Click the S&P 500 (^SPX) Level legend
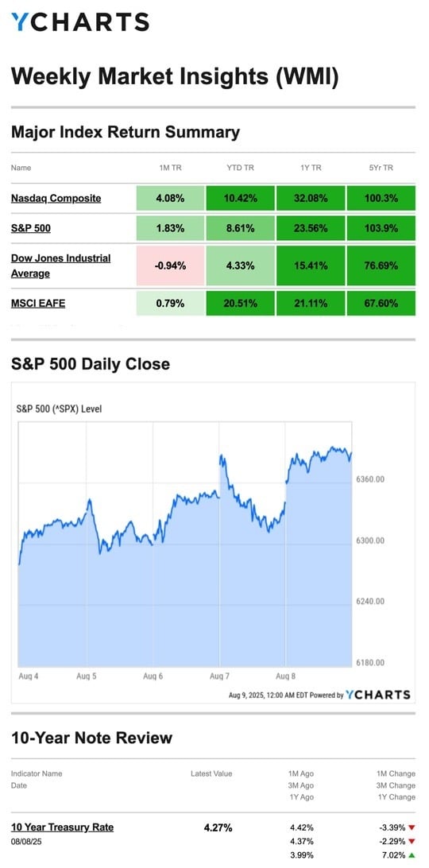The width and height of the screenshot is (429, 868). [60, 409]
